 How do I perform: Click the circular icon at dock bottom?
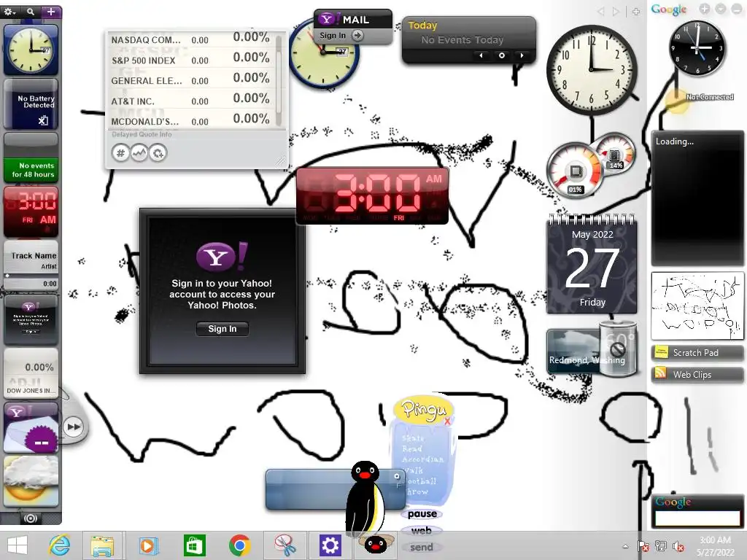[x=31, y=518]
